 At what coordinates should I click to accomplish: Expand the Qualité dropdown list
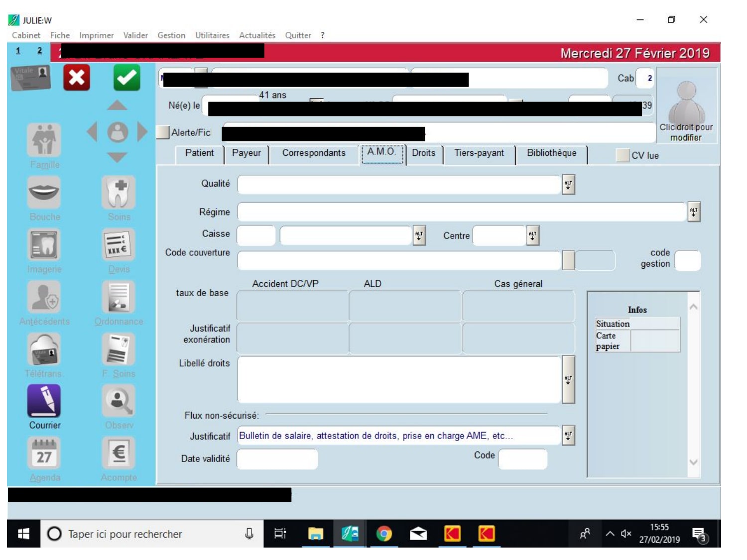click(568, 185)
